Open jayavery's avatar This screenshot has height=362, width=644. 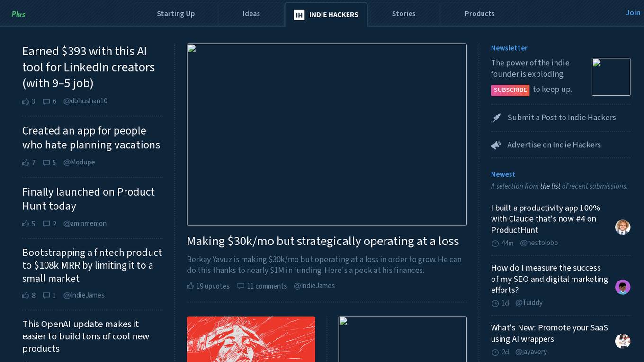click(x=623, y=341)
